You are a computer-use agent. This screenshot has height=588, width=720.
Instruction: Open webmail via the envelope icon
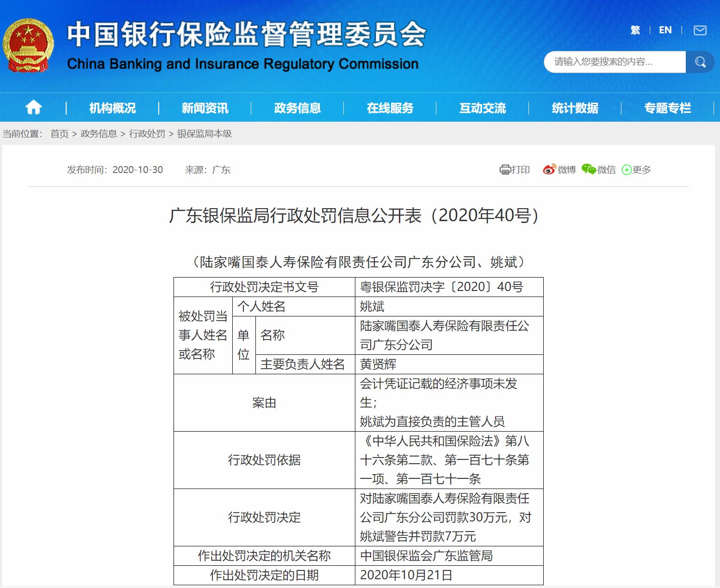[700, 30]
